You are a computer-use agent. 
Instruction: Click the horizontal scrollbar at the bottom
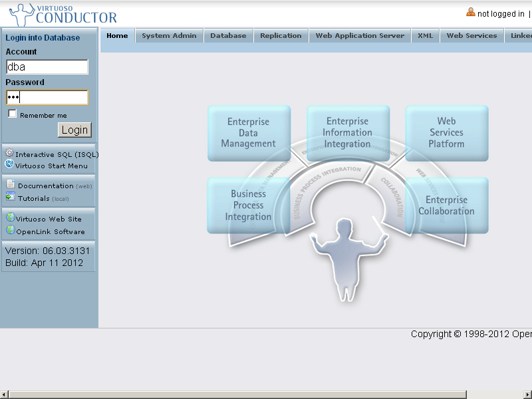266,394
